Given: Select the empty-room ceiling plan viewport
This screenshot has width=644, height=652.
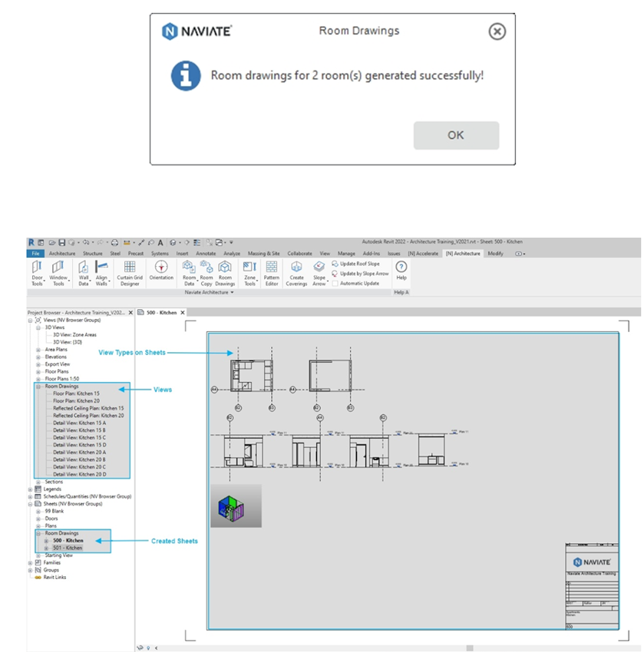Looking at the screenshot, I should (x=330, y=376).
